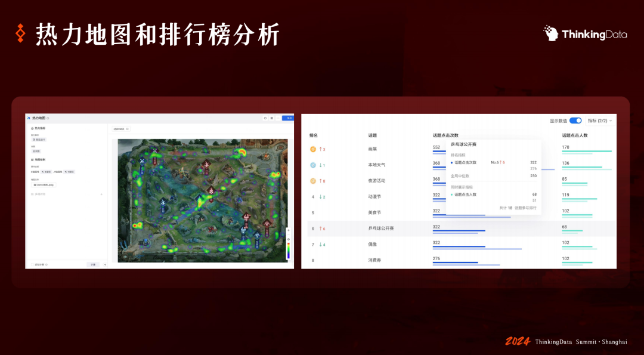Tick the checkbox at bottom-left of heatmap sidebar
The height and width of the screenshot is (355, 644).
tap(32, 264)
